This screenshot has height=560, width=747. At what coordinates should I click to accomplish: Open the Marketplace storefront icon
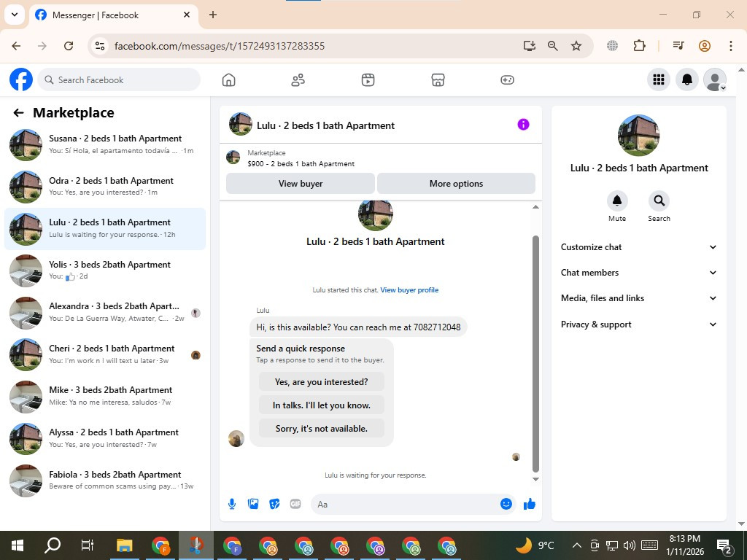pos(438,80)
